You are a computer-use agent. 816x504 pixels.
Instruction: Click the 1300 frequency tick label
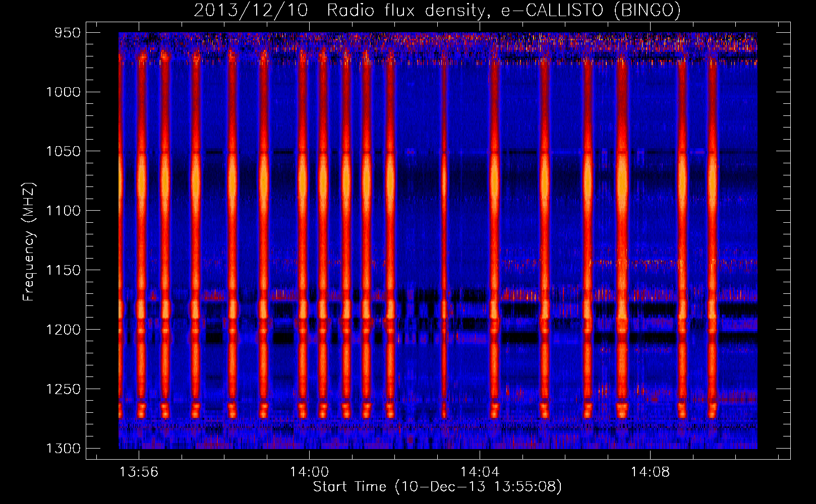63,449
